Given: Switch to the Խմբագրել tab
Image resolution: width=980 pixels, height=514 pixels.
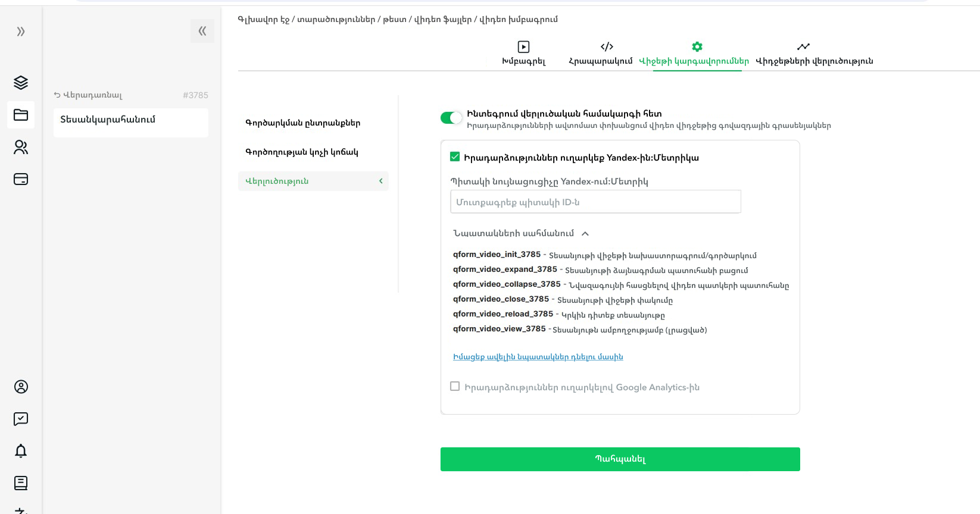Looking at the screenshot, I should tap(523, 53).
